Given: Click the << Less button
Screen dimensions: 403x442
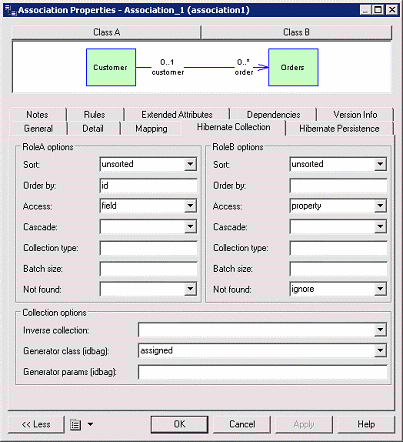Looking at the screenshot, I should coord(36,424).
